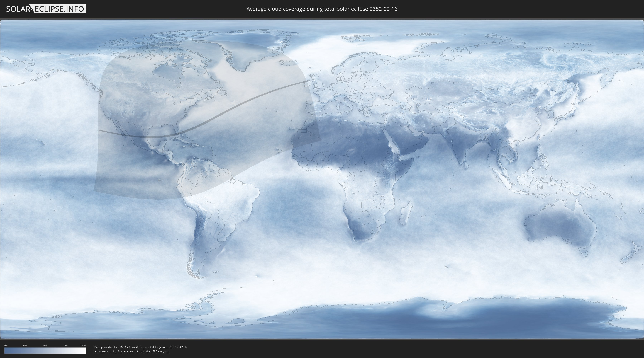The width and height of the screenshot is (644, 358).
Task: Click the 0% legend label
Action: pos(6,345)
